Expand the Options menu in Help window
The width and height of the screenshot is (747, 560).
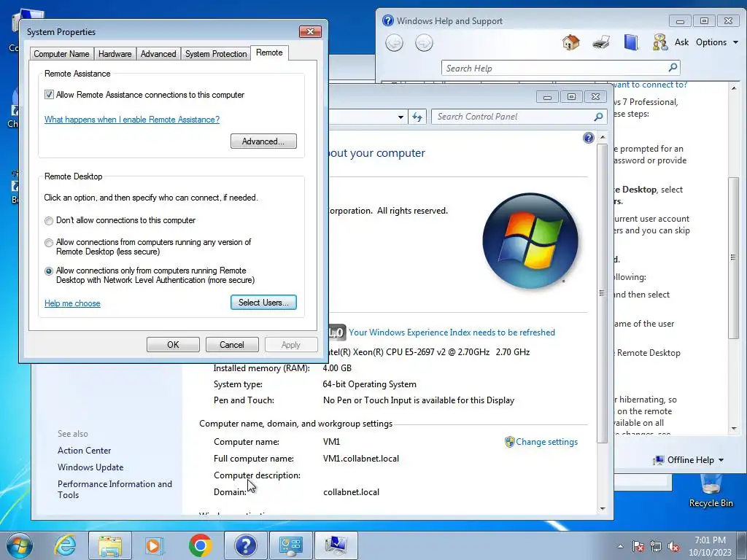(x=716, y=42)
